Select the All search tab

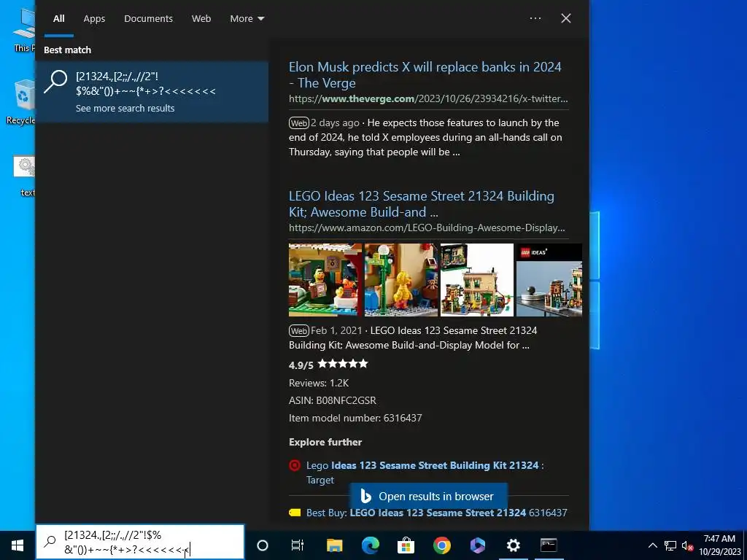59,18
